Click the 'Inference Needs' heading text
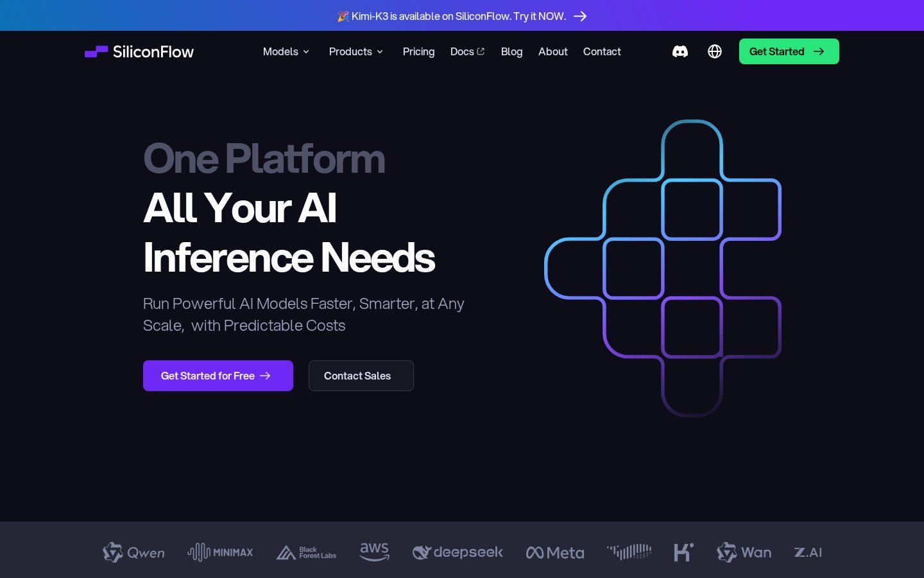The width and height of the screenshot is (924, 578). (289, 258)
